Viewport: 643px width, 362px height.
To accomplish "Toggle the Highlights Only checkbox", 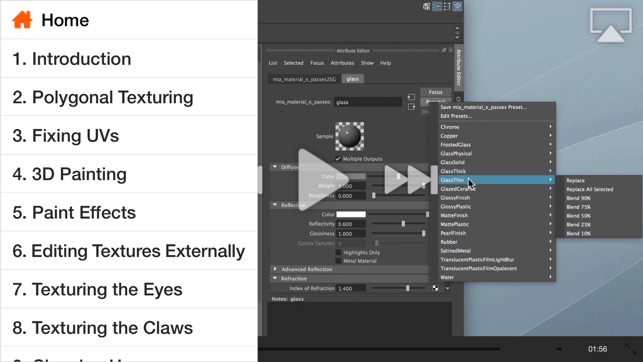I will coord(338,252).
